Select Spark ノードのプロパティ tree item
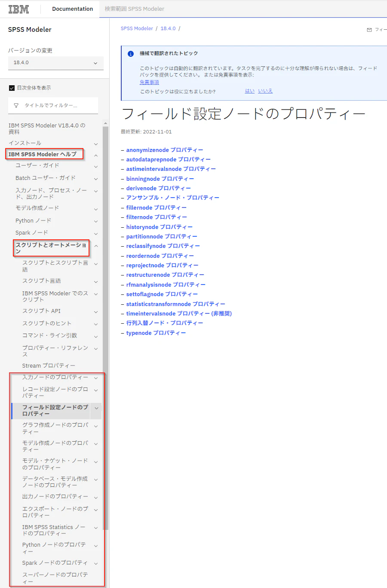The width and height of the screenshot is (387, 588). pyautogui.click(x=55, y=563)
